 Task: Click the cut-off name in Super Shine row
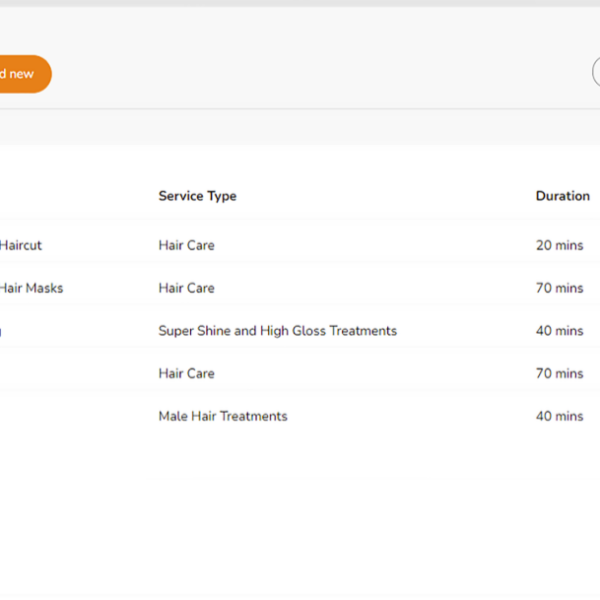click(1, 331)
